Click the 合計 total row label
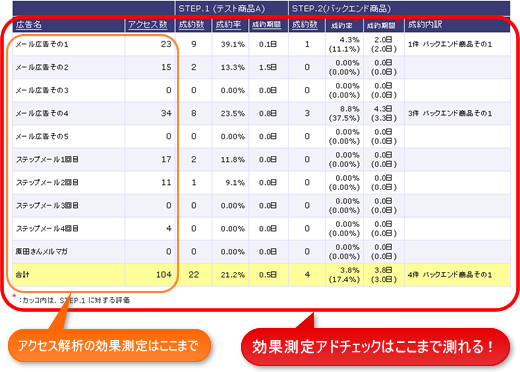The height and width of the screenshot is (372, 520). click(22, 275)
